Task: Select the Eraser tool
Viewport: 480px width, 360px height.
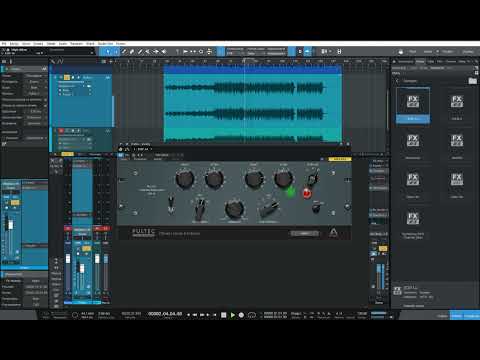Action: (x=132, y=51)
